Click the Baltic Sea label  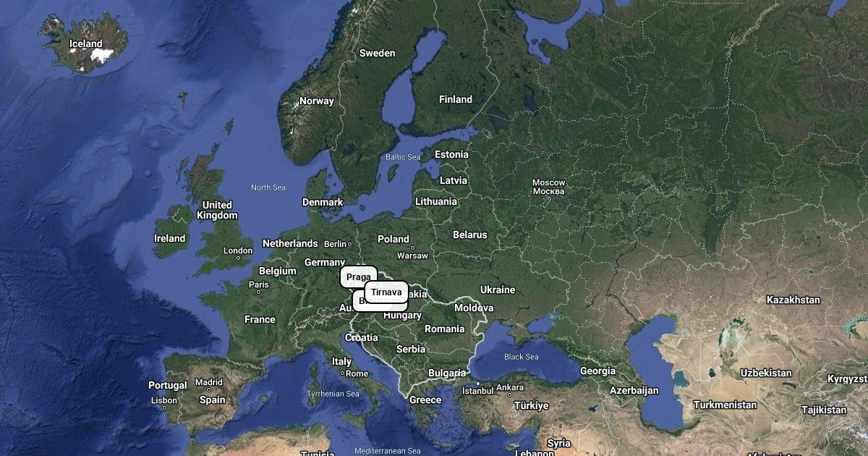403,157
